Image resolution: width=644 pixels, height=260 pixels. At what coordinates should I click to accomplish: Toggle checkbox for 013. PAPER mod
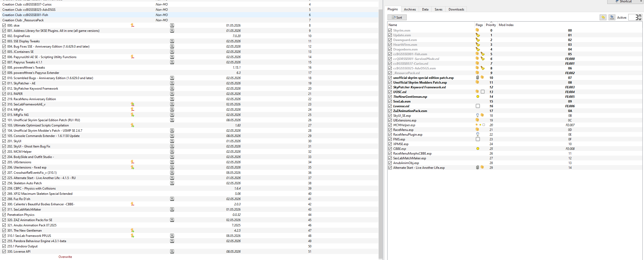(4, 94)
